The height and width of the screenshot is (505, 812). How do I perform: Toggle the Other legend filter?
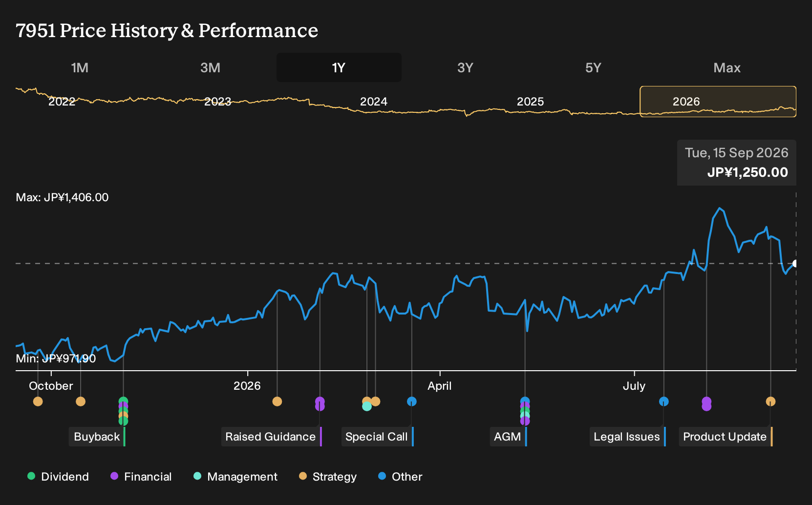400,477
